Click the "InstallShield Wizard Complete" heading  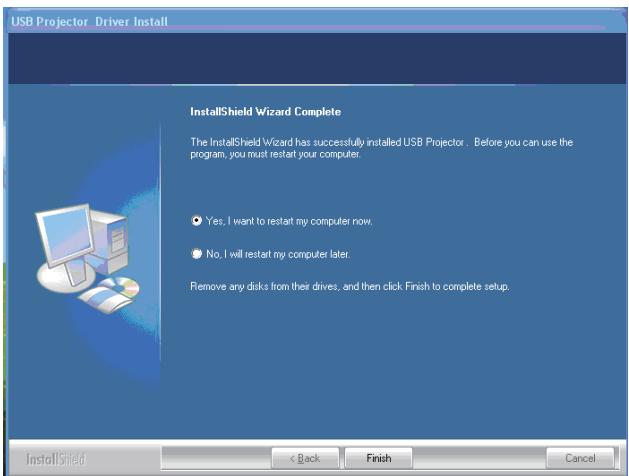click(x=266, y=111)
